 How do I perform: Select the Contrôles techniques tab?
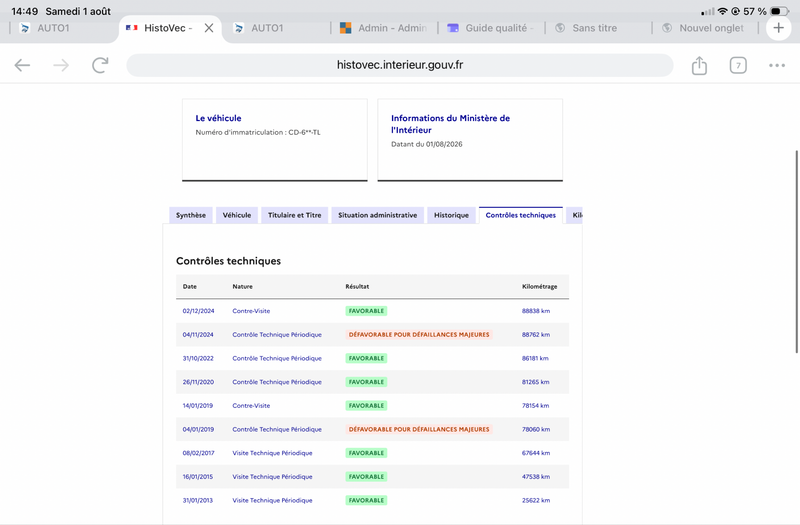click(x=520, y=215)
